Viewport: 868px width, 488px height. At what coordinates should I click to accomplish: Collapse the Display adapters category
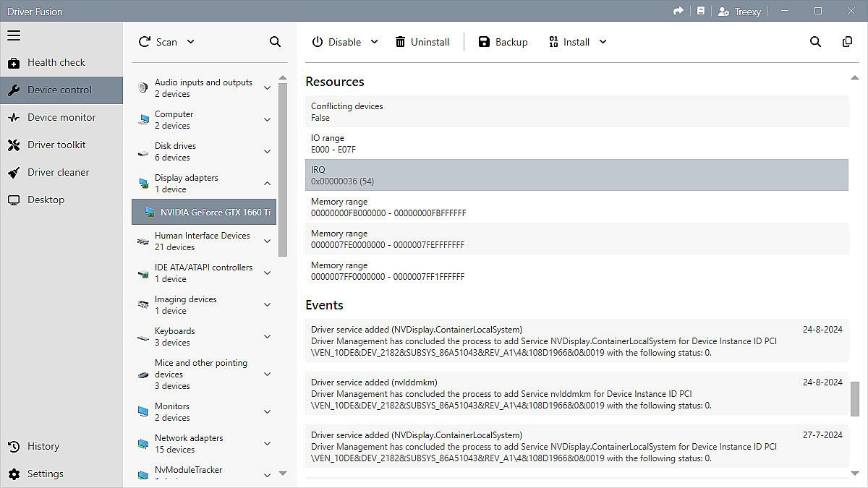tap(267, 184)
